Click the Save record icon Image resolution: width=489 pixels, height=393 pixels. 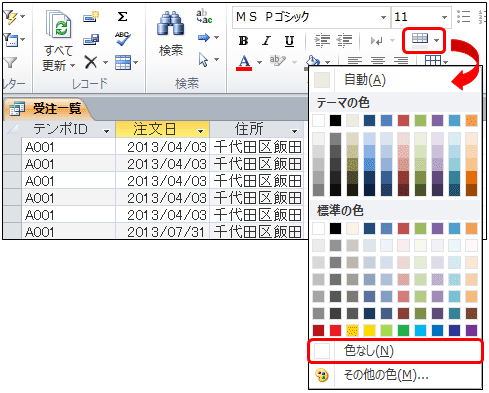tap(91, 39)
